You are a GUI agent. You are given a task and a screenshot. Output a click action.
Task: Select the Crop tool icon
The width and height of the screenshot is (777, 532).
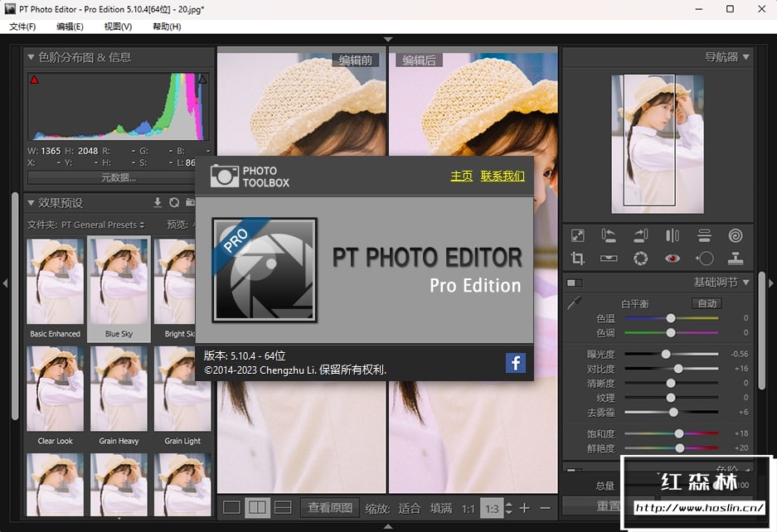(578, 259)
